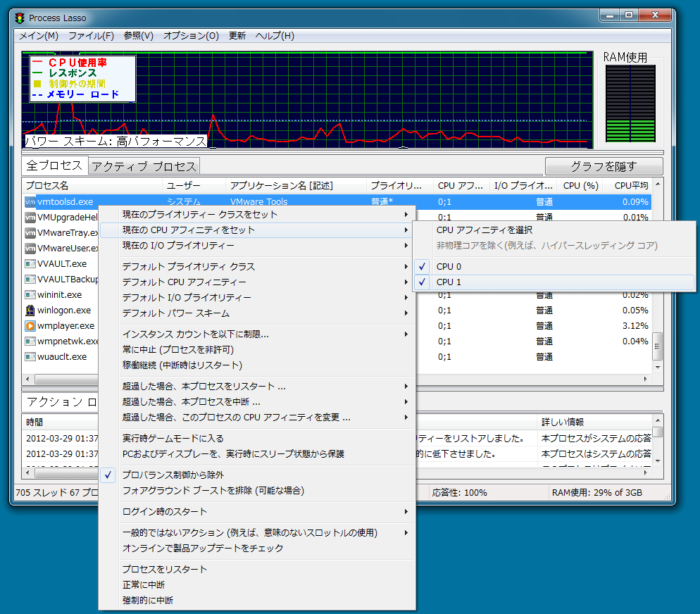
Task: Open the メイン(M) menu
Action: tap(39, 36)
